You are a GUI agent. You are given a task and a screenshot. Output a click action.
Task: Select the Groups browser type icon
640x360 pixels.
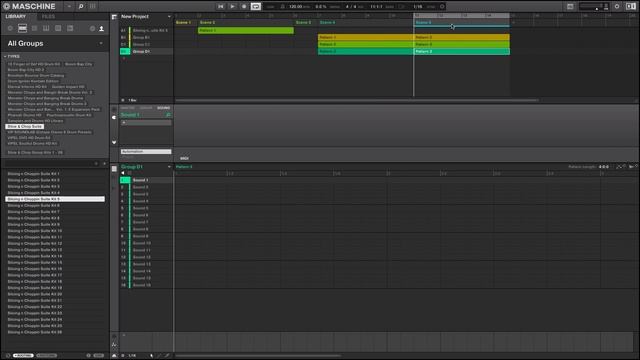pos(22,28)
